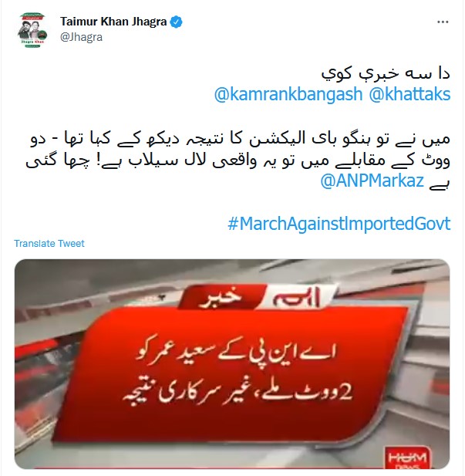The width and height of the screenshot is (465, 476).
Task: Click the white 'اہم' label on the video banner
Action: [296, 298]
